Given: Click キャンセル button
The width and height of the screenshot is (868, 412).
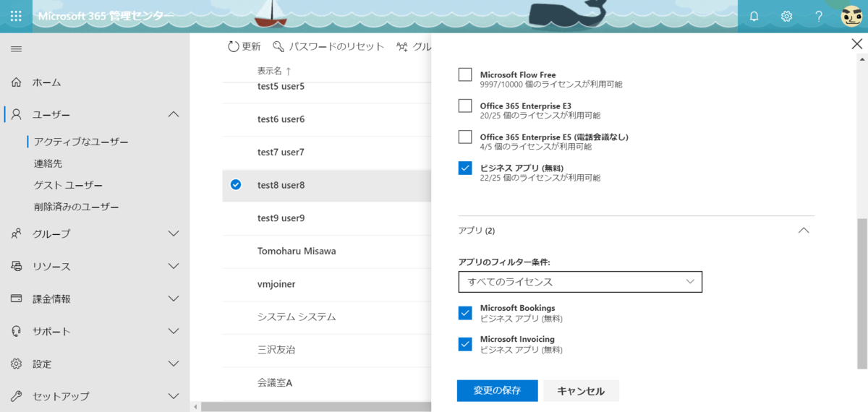Looking at the screenshot, I should pyautogui.click(x=581, y=391).
